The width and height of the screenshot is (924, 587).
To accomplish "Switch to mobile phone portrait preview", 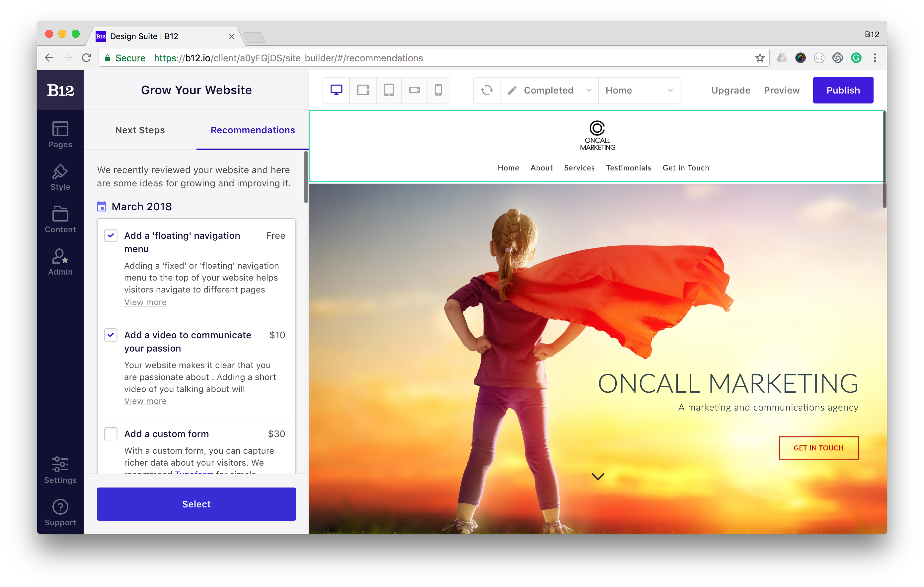I will 438,90.
